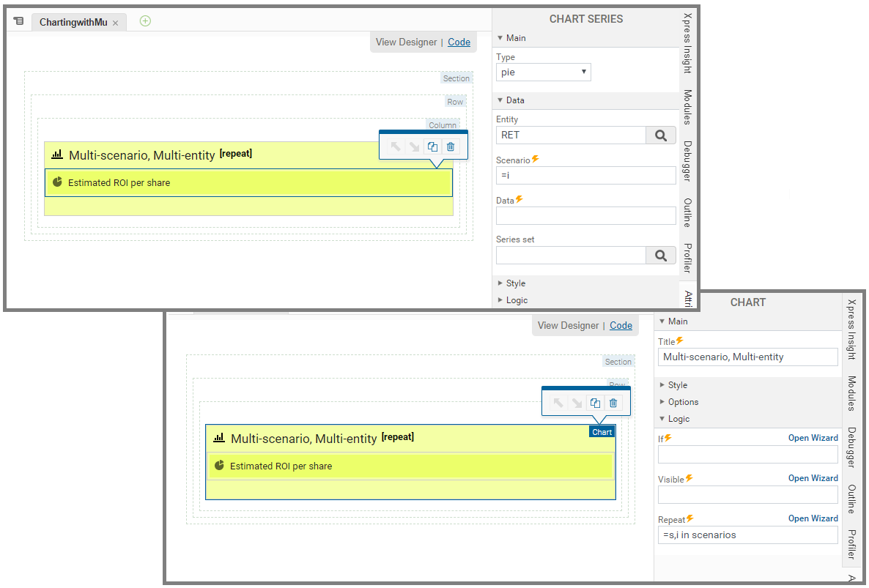Open Wizard for the Repeat field
The height and width of the screenshot is (588, 869).
813,518
